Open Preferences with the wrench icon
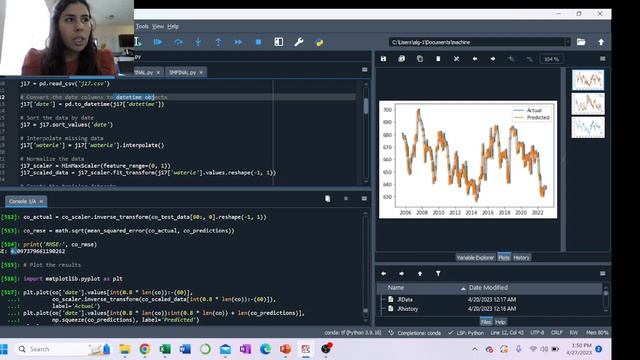 coord(299,42)
